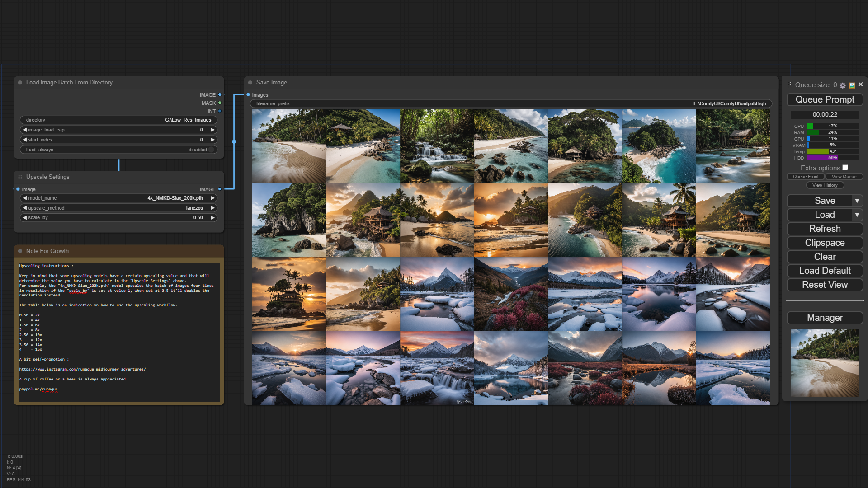Open the Manager button
Image resolution: width=868 pixels, height=488 pixels.
click(x=825, y=318)
